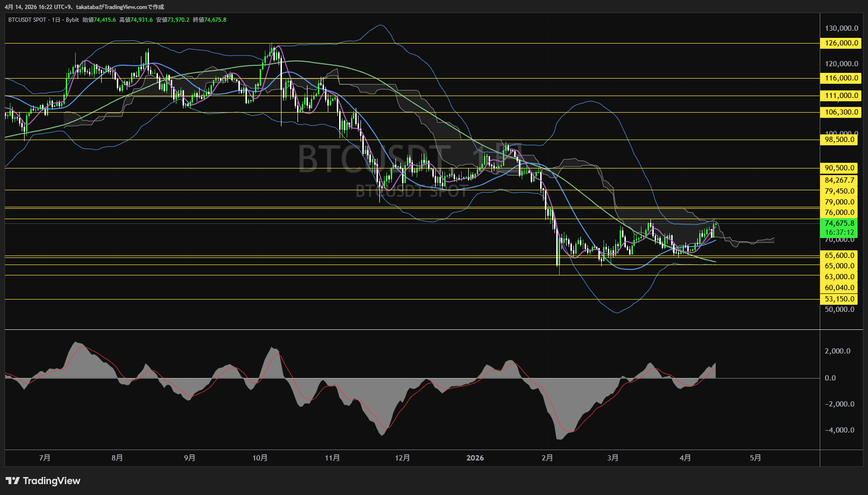Select the 5月 time axis label
This screenshot has width=868, height=495.
click(x=755, y=458)
